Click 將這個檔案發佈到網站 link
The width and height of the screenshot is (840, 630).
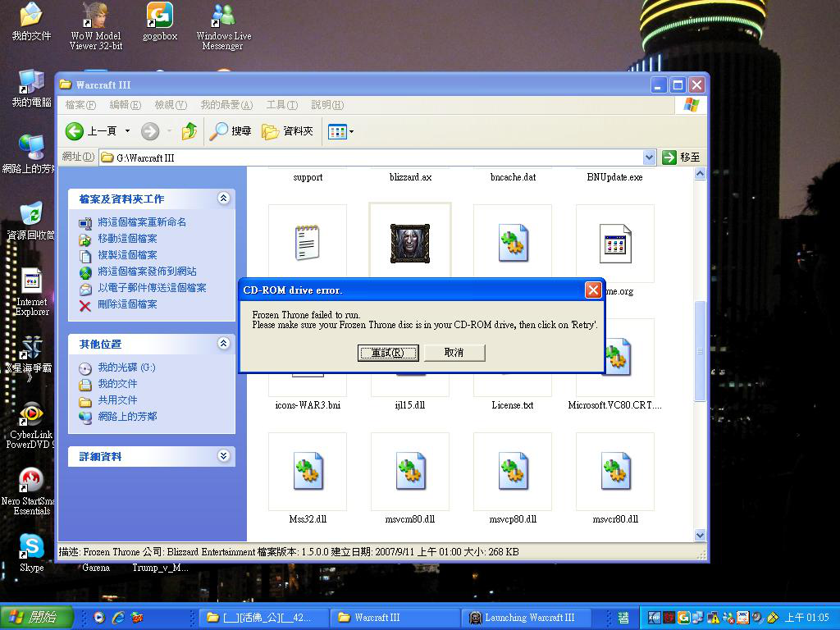tap(147, 272)
